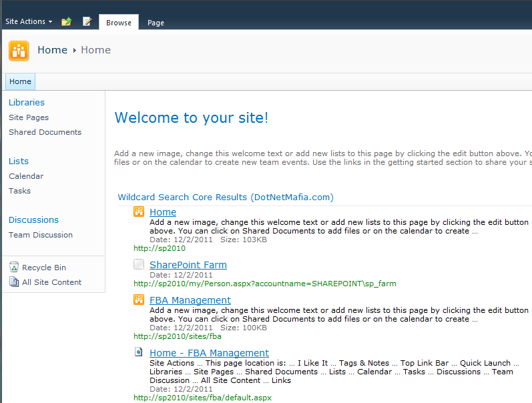Open the Discussions heading link
This screenshot has height=403, width=532.
click(33, 220)
